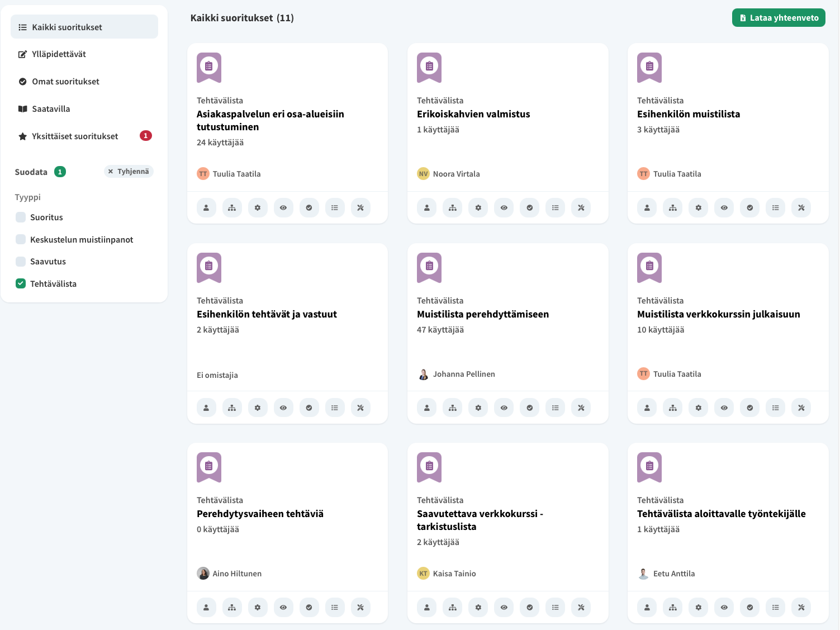840x630 pixels.
Task: Click wrench icon on Esihenkilön tehtävät ja vastuut card
Action: tap(360, 408)
